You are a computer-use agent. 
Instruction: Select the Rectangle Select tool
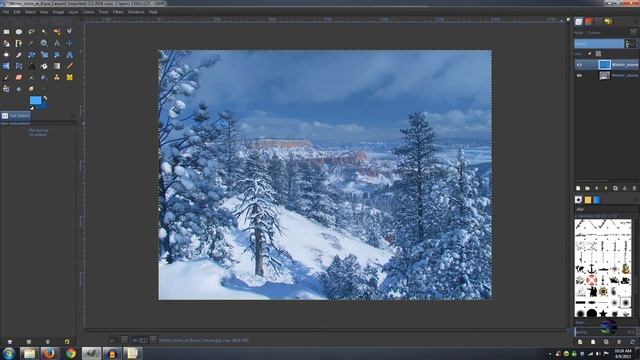6,31
